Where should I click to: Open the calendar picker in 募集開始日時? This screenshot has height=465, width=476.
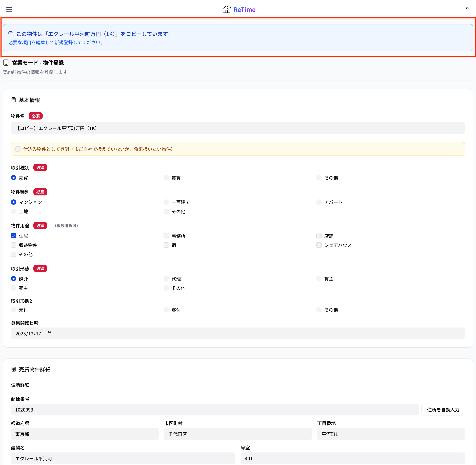click(x=50, y=333)
